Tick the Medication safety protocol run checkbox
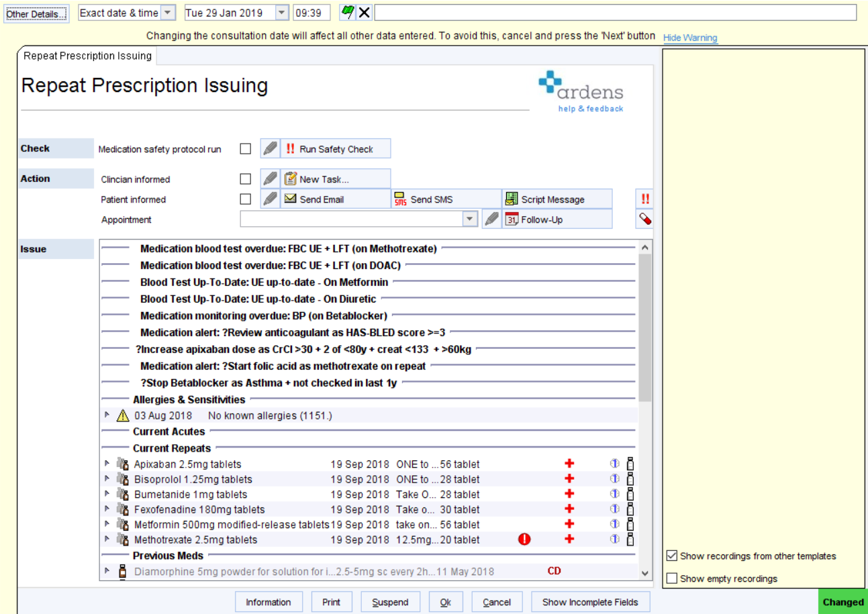 [x=245, y=148]
